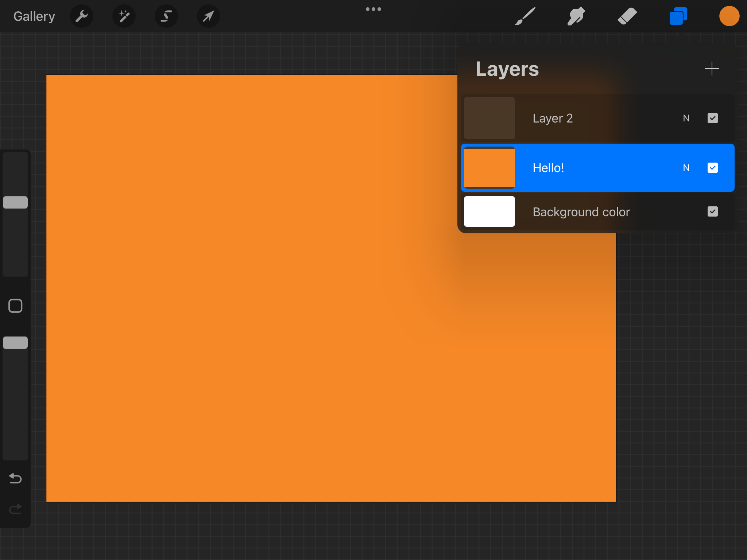The height and width of the screenshot is (560, 747).
Task: Tap the redo arrow in the sidebar
Action: click(x=15, y=509)
